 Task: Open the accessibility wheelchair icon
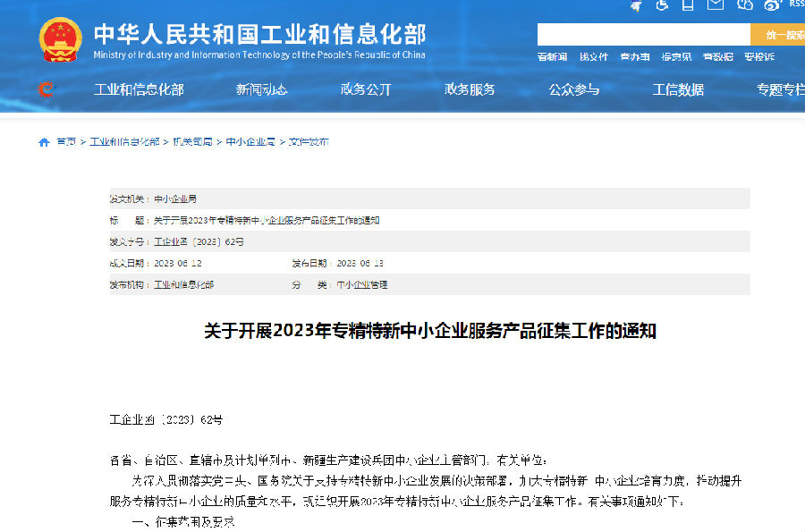pos(663,4)
